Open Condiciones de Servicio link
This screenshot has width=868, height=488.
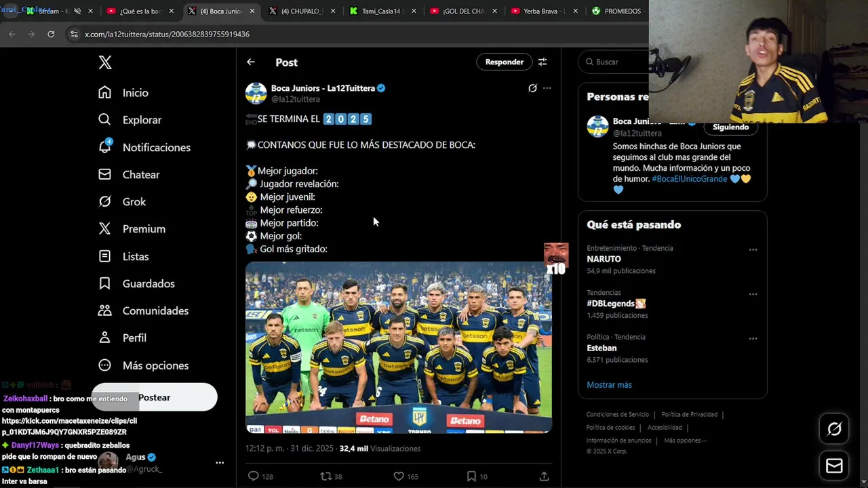pos(618,414)
